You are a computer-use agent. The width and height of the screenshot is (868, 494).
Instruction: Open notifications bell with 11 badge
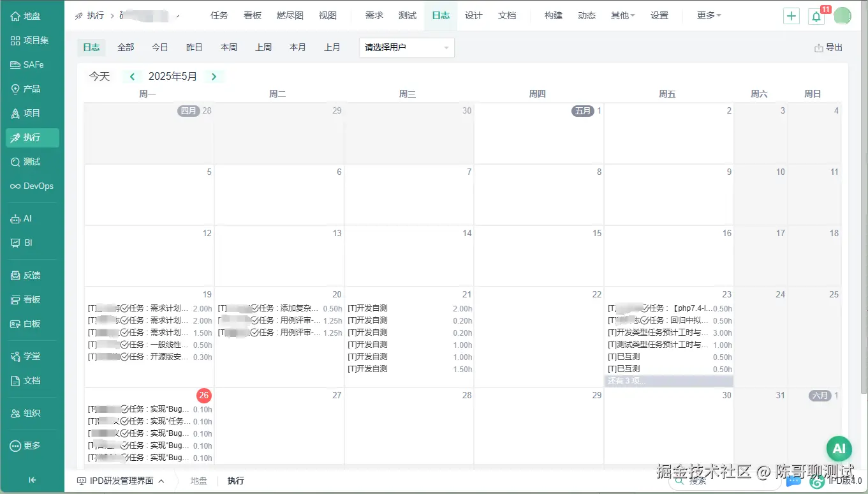pos(816,16)
